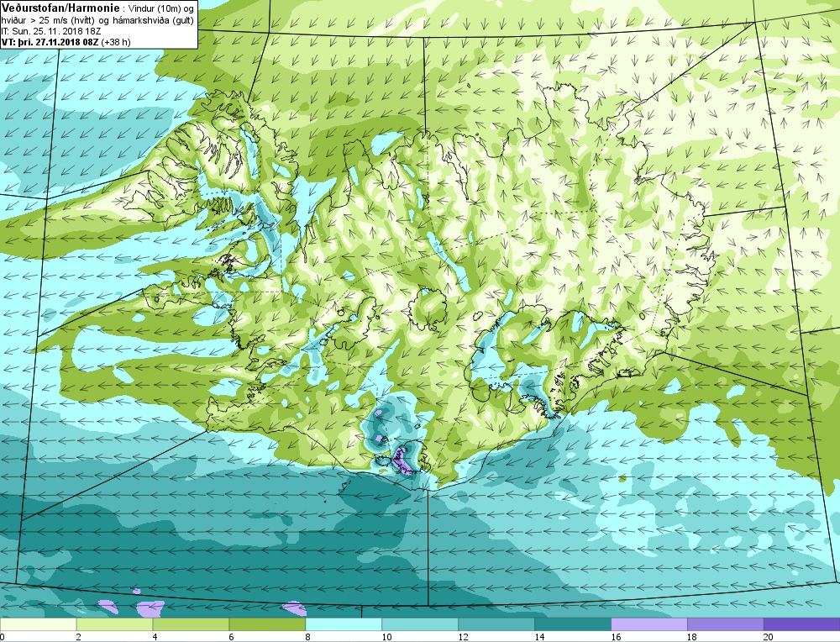The width and height of the screenshot is (840, 642).
Task: Click the 6-8 m/s olive green legend swatch
Action: coord(267,624)
